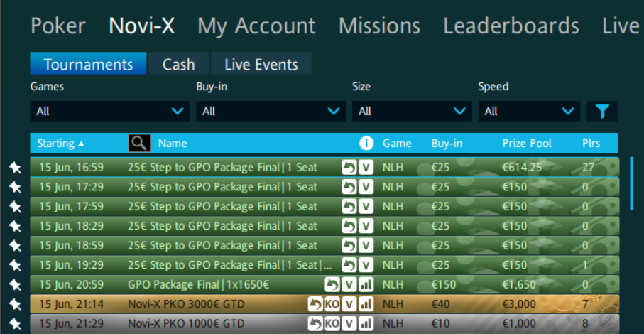Image resolution: width=644 pixels, height=334 pixels.
Task: Sort the list by Prize Pool column
Action: pyautogui.click(x=527, y=143)
